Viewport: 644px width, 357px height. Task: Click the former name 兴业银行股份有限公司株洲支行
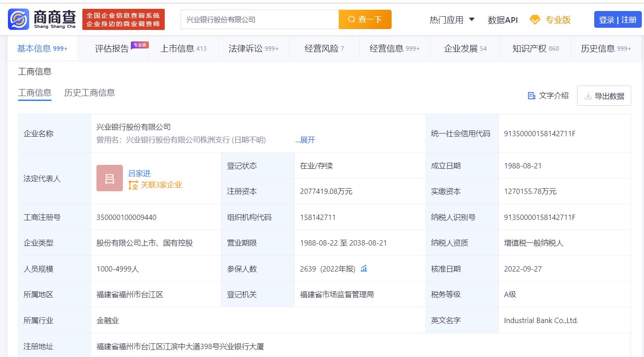tap(178, 140)
